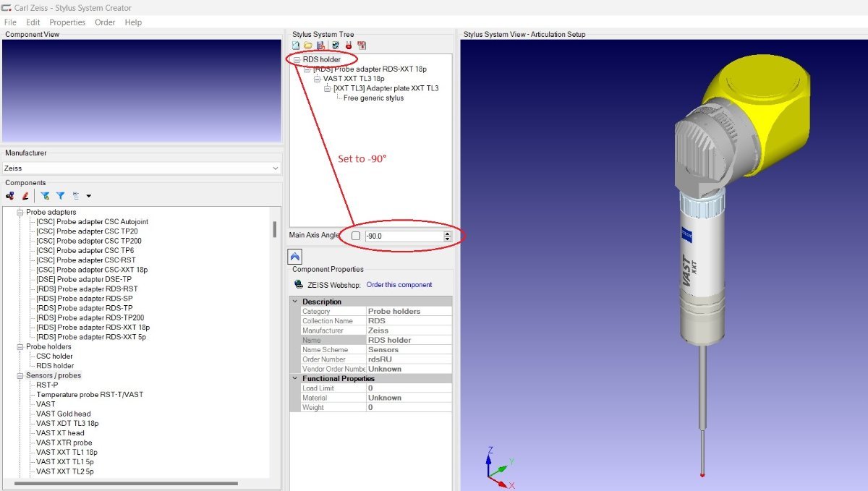Screen dimensions: 868x491
Task: Collapse the Probe adapters tree node
Action: (20, 213)
